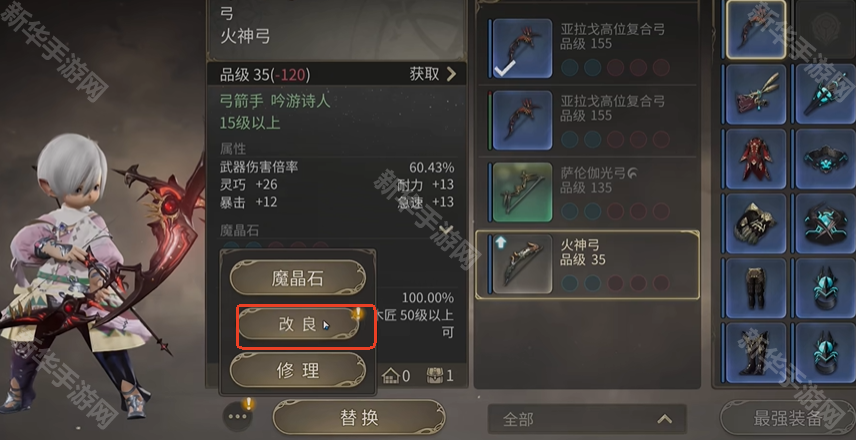The width and height of the screenshot is (856, 440).
Task: Select 魔晶石 from the popup menu
Action: coord(298,278)
